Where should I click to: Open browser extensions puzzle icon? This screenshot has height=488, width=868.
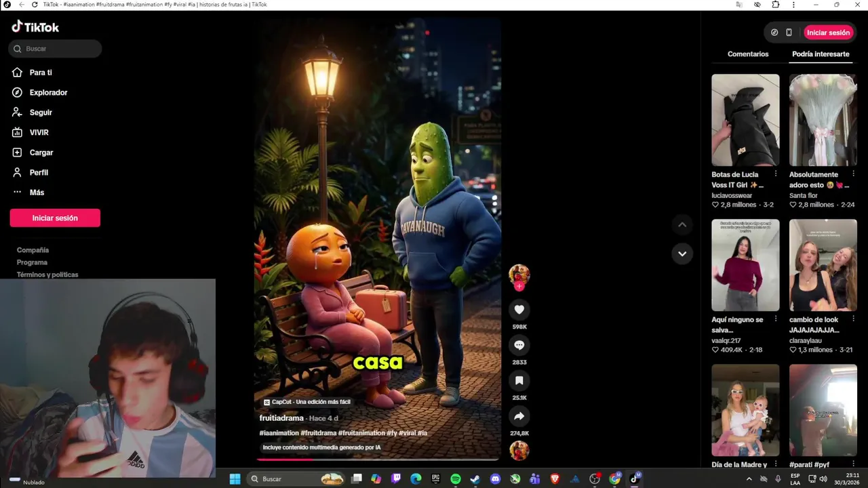(x=776, y=4)
